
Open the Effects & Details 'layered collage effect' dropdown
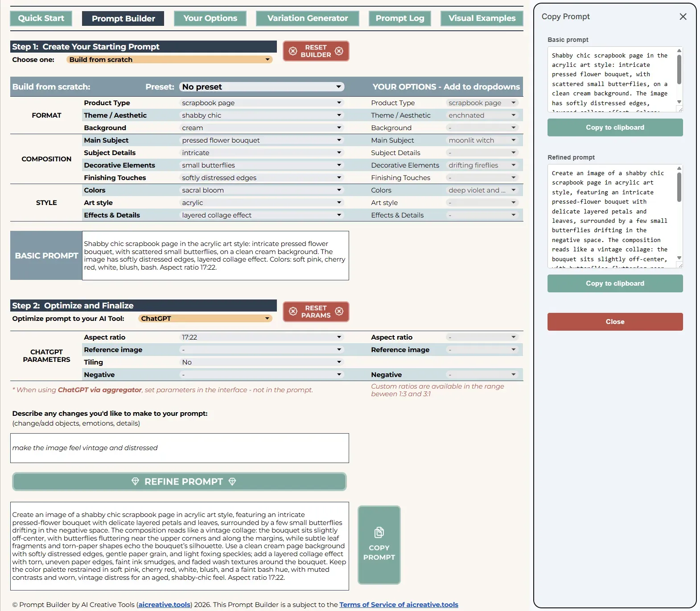[262, 215]
